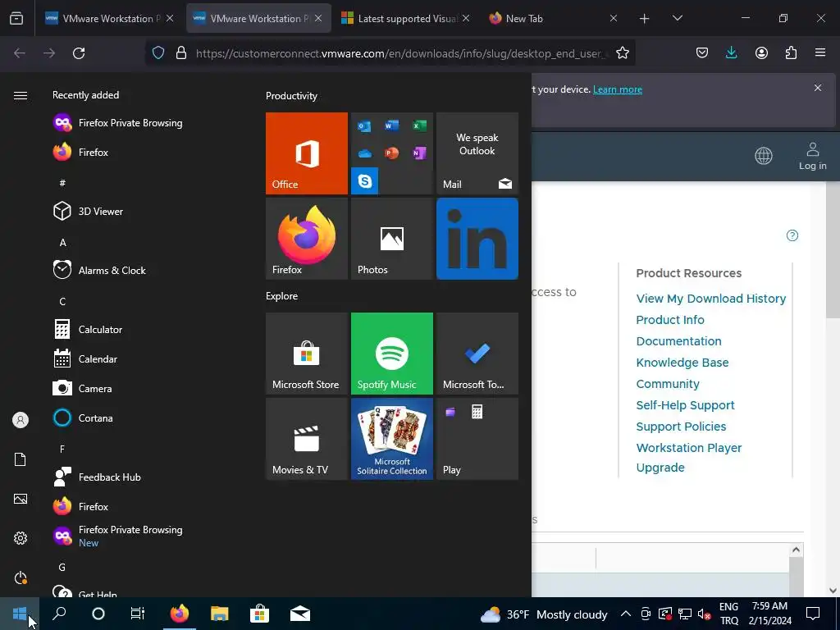Open File Explorer on the taskbar
The width and height of the screenshot is (840, 630).
pos(220,614)
